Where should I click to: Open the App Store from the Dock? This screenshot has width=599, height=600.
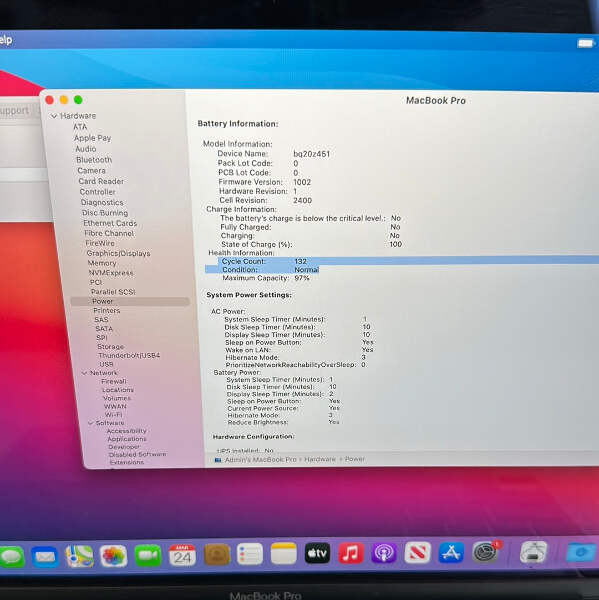451,553
